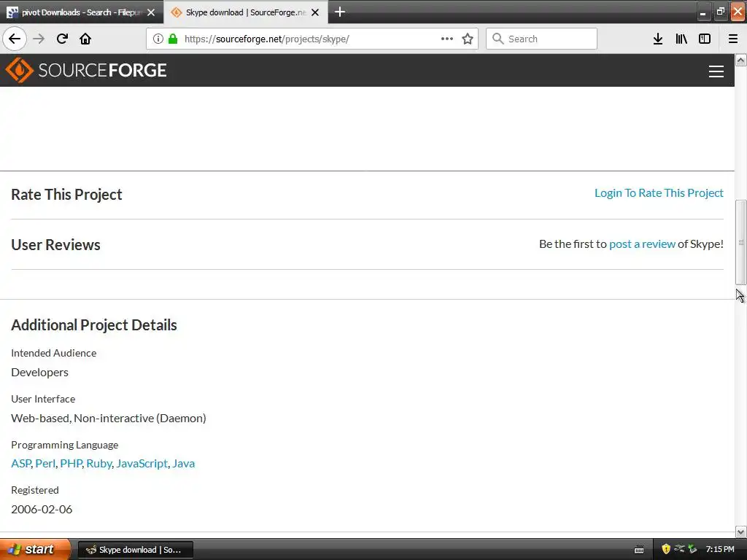Click the 7:15 PM system clock
This screenshot has width=747, height=560.
click(x=720, y=549)
